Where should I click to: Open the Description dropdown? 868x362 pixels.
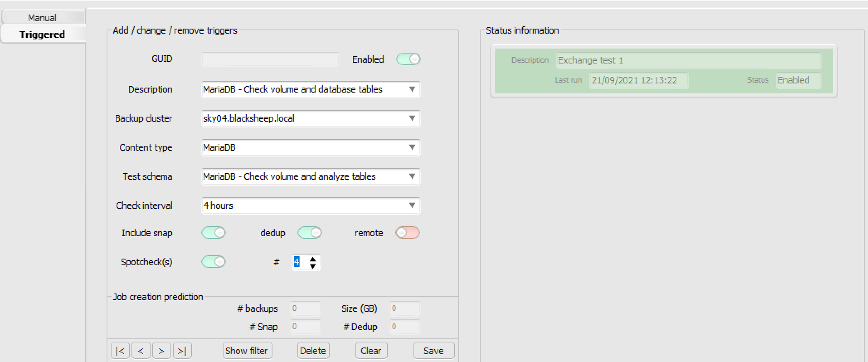tap(412, 89)
